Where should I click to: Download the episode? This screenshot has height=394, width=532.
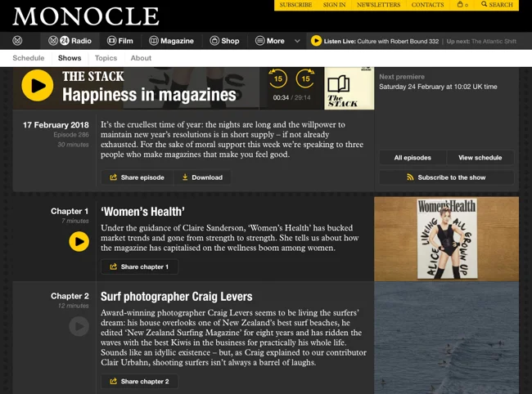[x=202, y=177]
